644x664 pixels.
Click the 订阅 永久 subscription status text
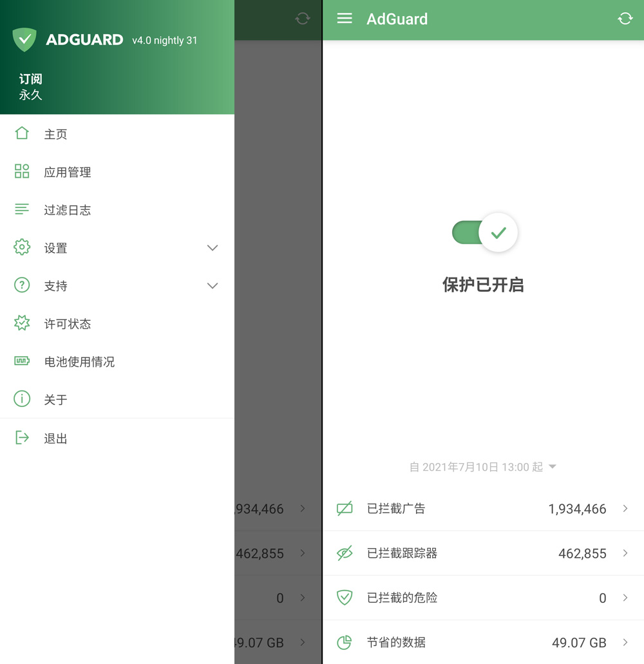(x=30, y=87)
